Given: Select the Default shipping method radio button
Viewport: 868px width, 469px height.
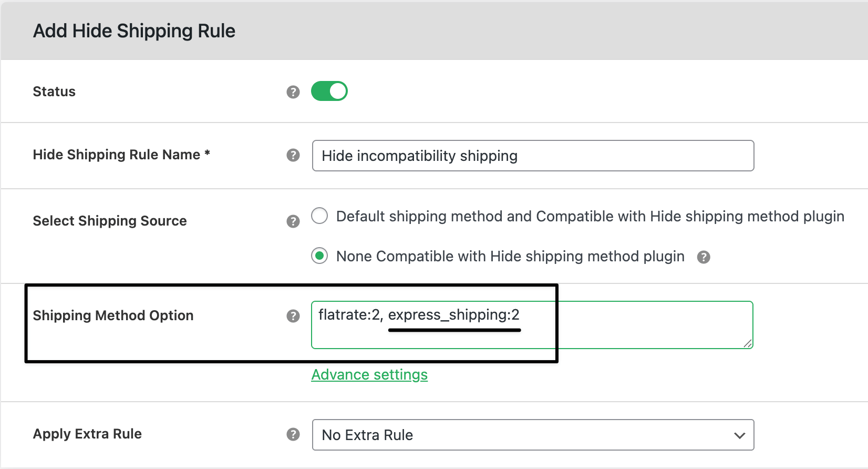Looking at the screenshot, I should (x=319, y=216).
